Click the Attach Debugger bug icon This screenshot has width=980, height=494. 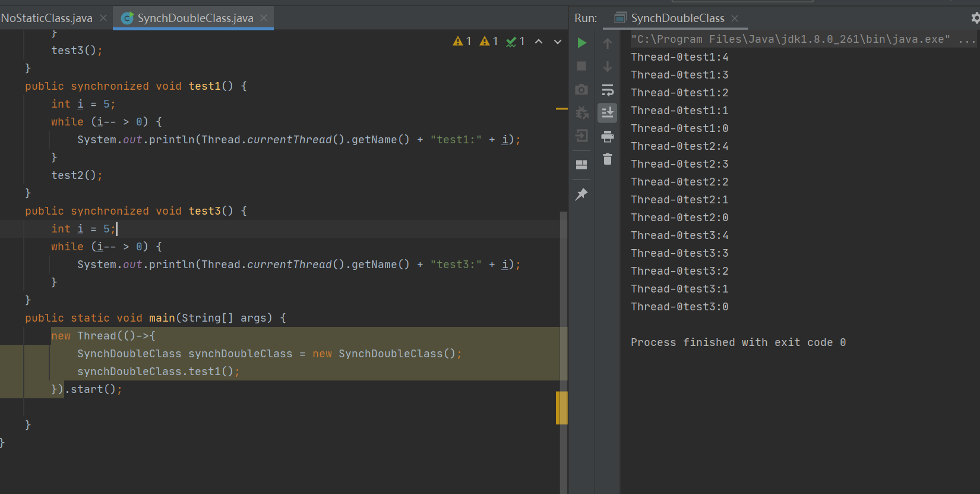coord(582,112)
